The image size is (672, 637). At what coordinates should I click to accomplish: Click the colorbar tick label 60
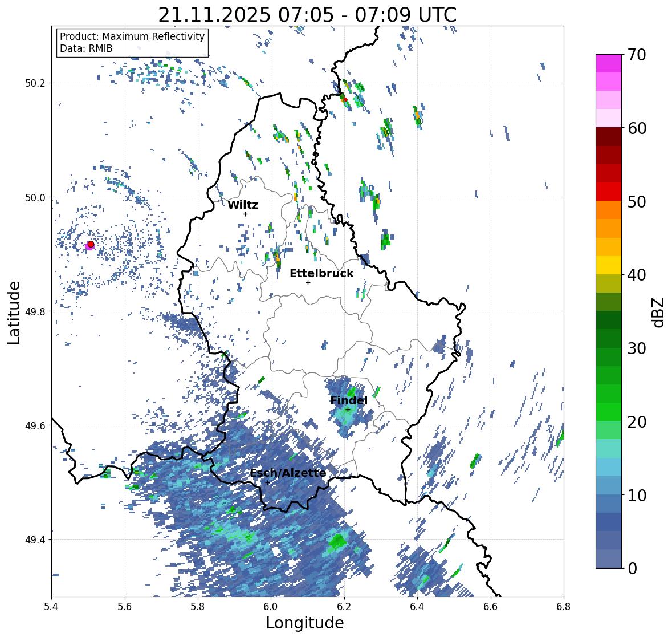click(637, 128)
